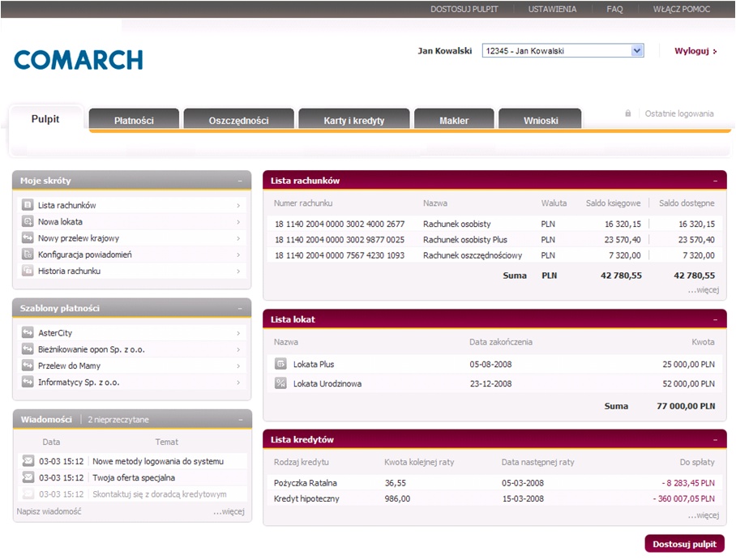Click the 2 nieprzeczytane label
Screen dimensions: 736x560
(118, 420)
